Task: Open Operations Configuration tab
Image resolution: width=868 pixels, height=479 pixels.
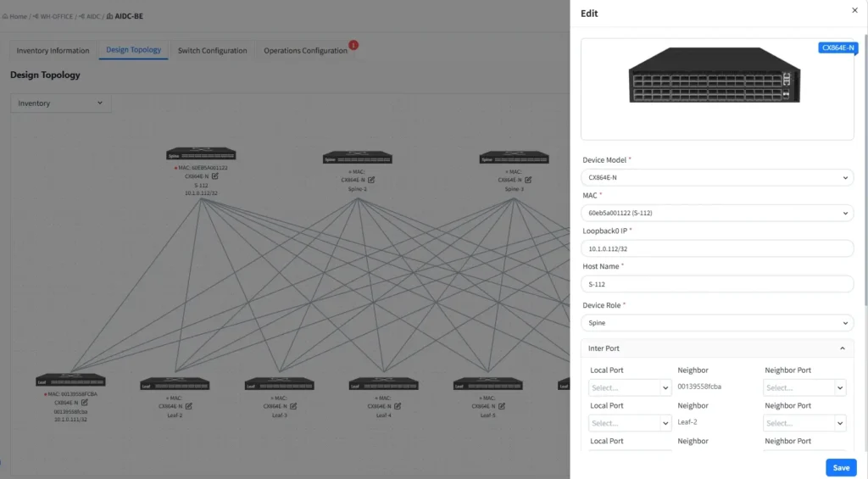Action: coord(305,50)
